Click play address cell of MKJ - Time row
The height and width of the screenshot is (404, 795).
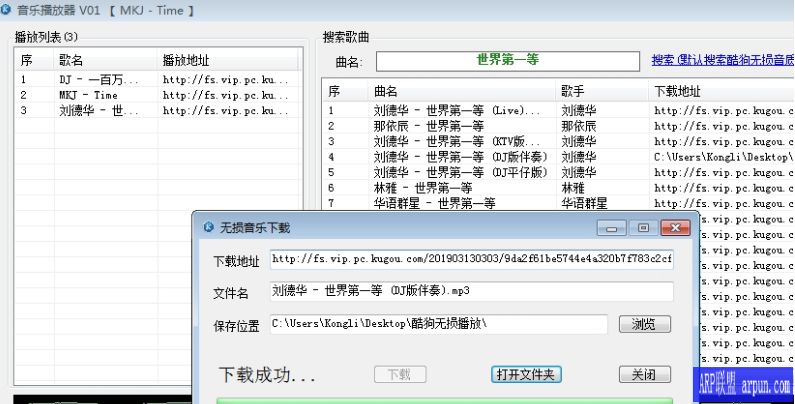coord(226,95)
